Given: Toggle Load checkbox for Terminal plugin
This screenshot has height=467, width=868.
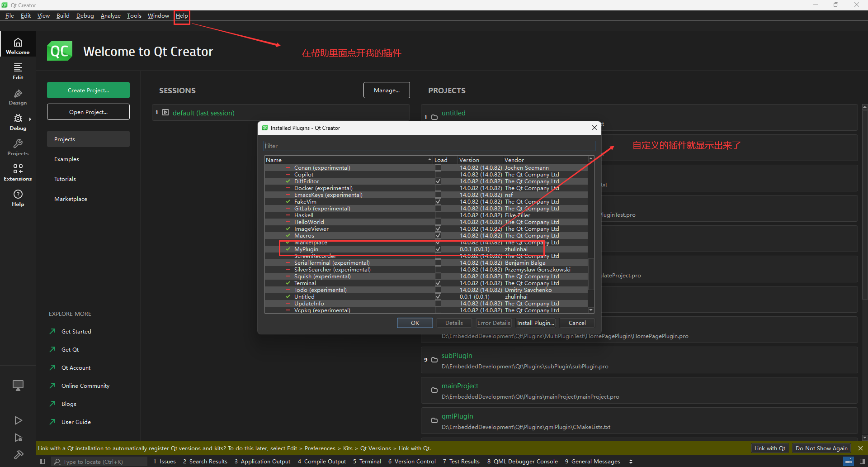Looking at the screenshot, I should [438, 283].
